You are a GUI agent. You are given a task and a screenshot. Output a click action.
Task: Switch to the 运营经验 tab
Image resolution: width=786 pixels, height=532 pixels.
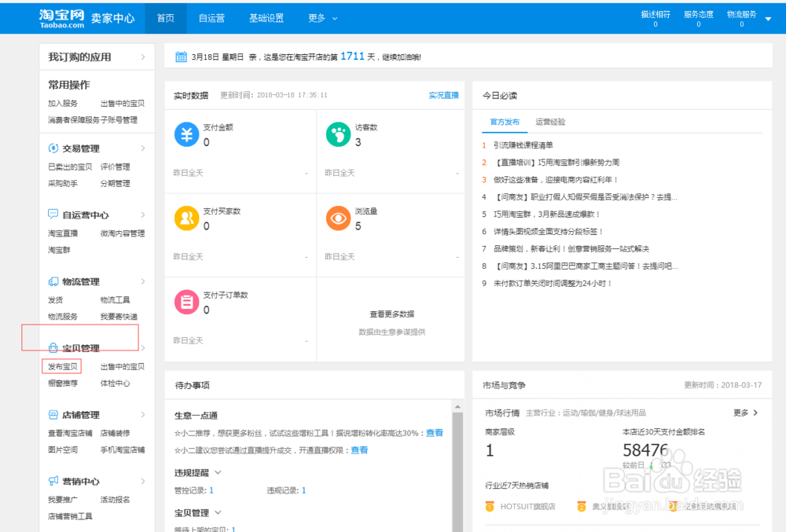tap(550, 122)
